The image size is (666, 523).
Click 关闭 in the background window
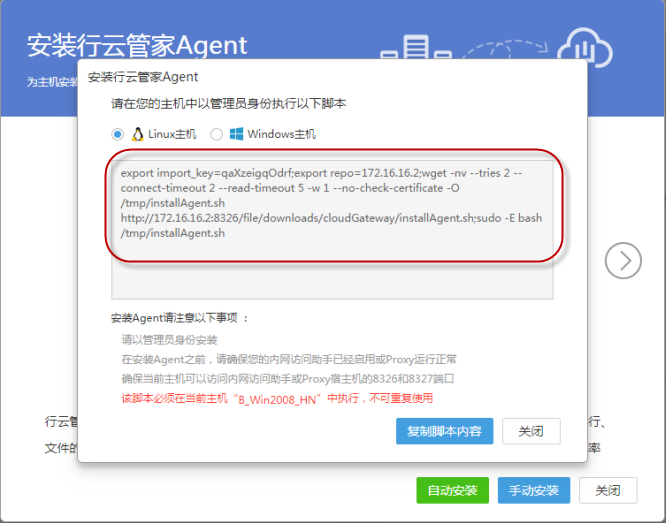[608, 490]
